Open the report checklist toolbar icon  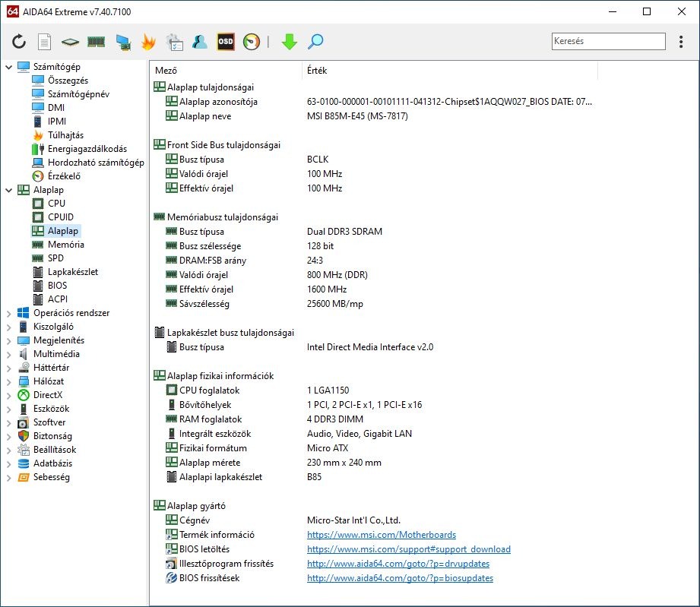tap(174, 42)
